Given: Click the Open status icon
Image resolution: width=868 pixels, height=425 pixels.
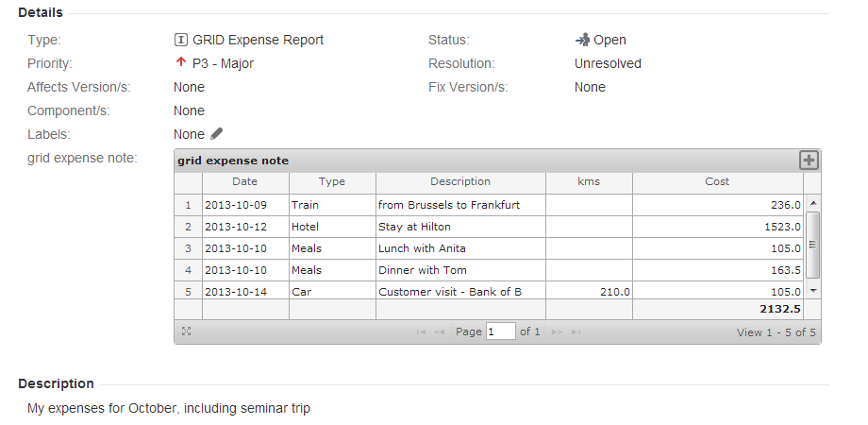Looking at the screenshot, I should point(582,40).
